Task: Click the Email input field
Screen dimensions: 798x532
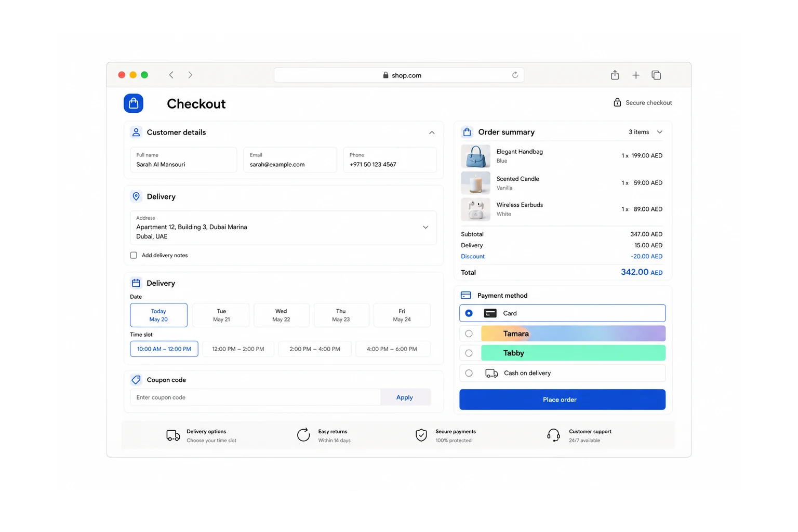Action: (290, 160)
